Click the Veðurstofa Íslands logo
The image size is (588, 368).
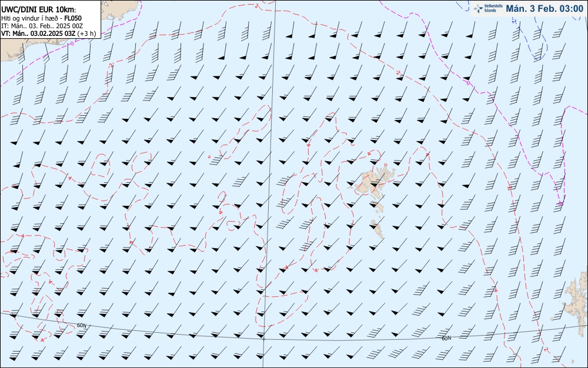coord(488,8)
